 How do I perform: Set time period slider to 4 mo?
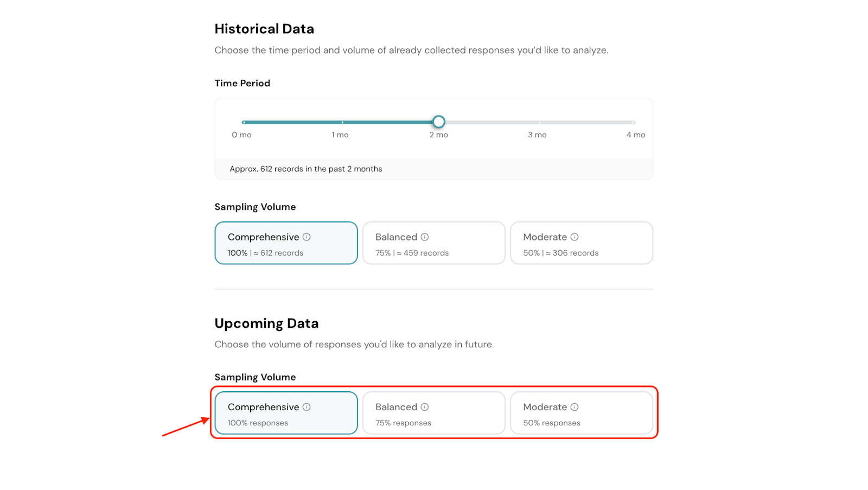pyautogui.click(x=634, y=122)
